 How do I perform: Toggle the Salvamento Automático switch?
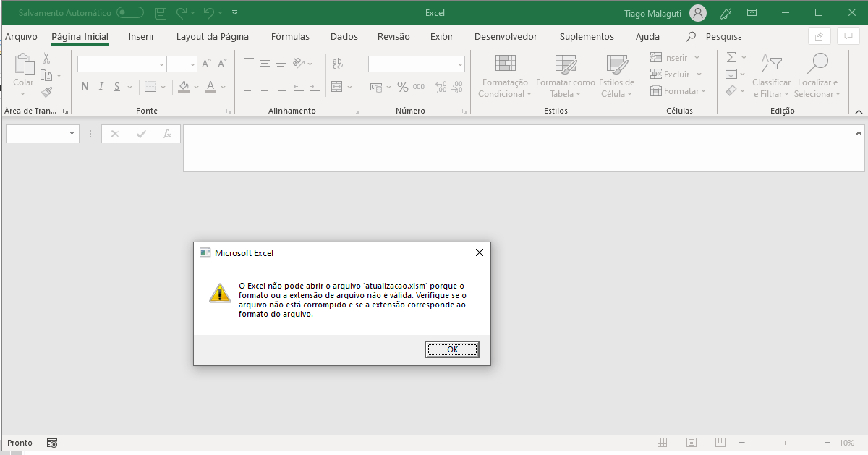(x=130, y=13)
